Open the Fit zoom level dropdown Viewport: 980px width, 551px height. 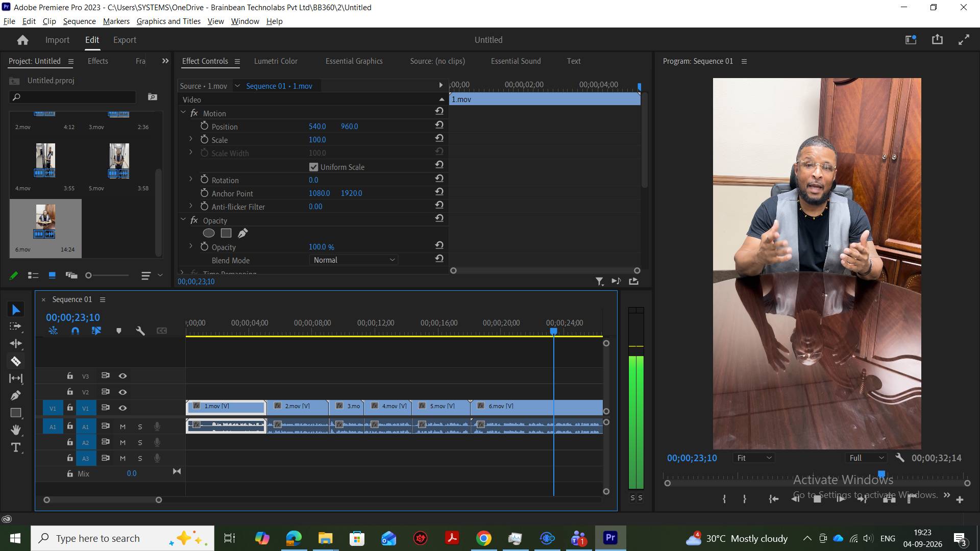click(754, 458)
